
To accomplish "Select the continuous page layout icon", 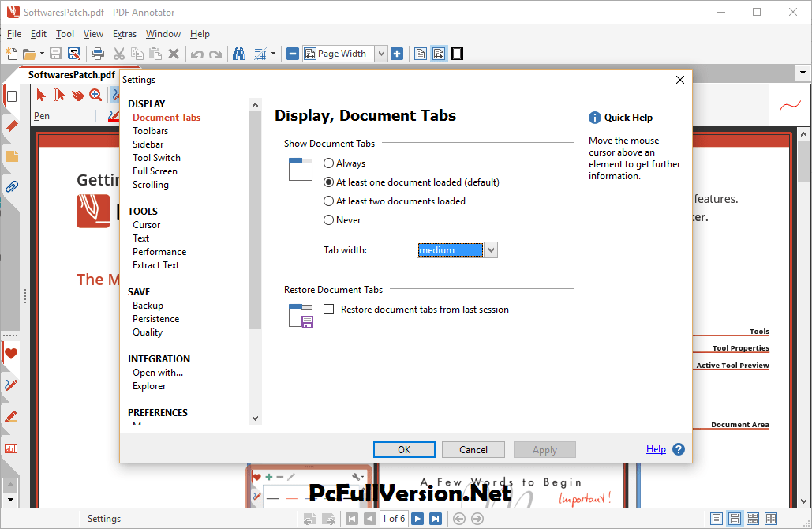I will click(x=735, y=519).
